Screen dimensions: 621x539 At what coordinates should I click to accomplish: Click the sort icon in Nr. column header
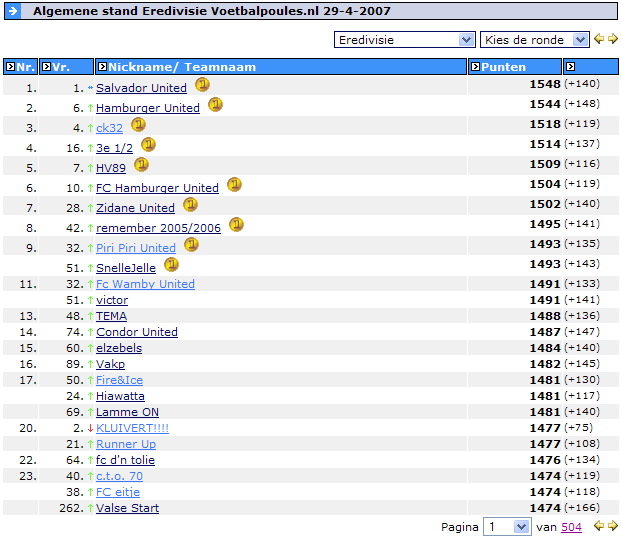coord(9,67)
